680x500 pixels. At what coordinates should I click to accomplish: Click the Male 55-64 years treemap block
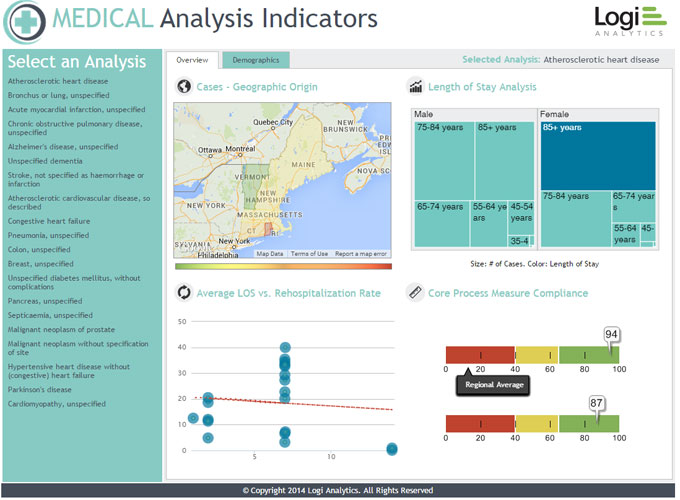point(489,224)
